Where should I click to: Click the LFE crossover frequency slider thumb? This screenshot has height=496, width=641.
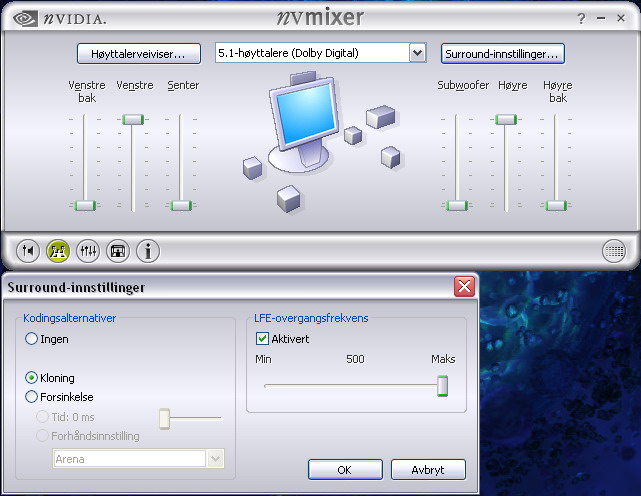[x=442, y=386]
